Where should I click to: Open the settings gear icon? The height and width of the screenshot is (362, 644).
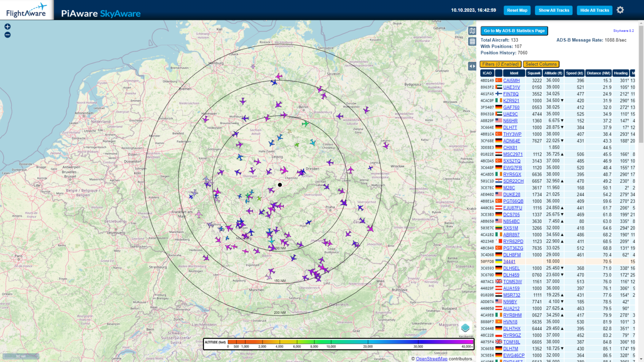coord(620,10)
